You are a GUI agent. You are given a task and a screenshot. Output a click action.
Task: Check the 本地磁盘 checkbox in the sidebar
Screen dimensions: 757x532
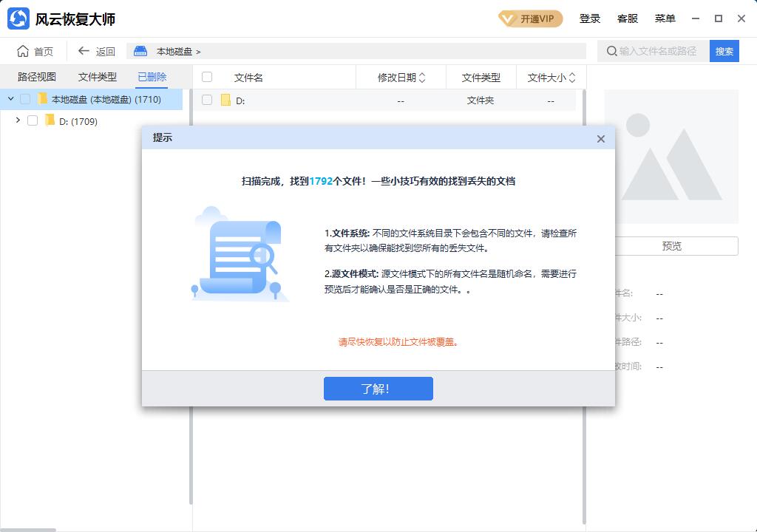(27, 98)
